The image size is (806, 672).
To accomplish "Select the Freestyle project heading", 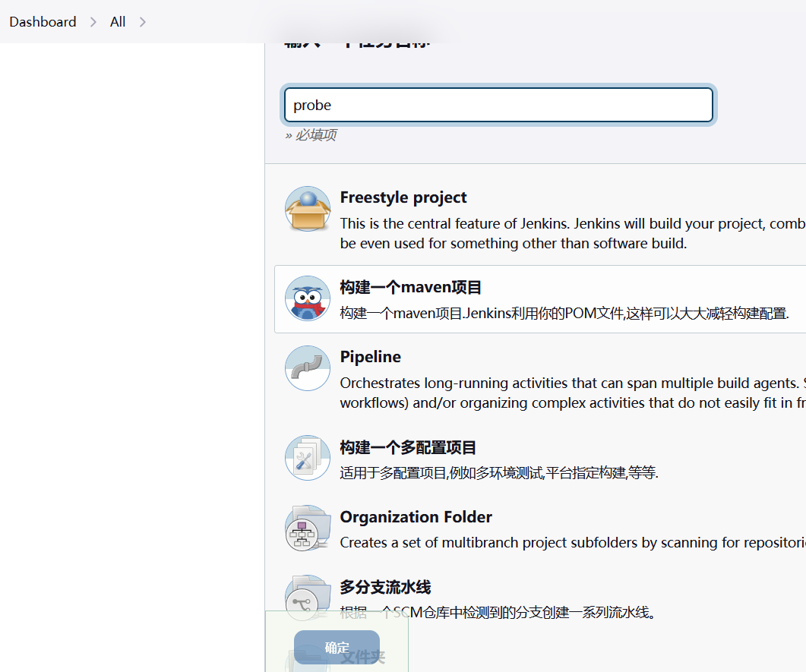I will pyautogui.click(x=403, y=197).
